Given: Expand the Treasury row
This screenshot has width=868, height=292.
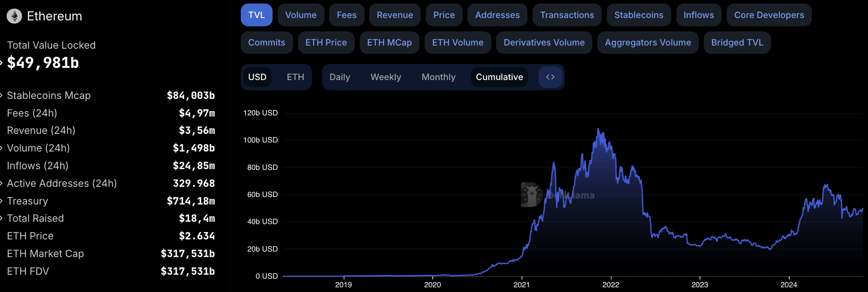Looking at the screenshot, I should tap(1, 201).
